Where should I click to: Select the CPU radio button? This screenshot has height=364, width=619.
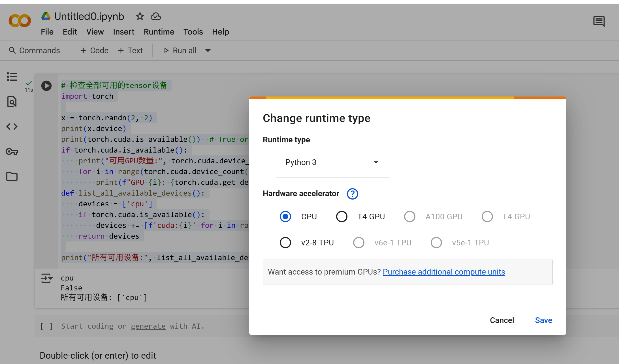(285, 217)
